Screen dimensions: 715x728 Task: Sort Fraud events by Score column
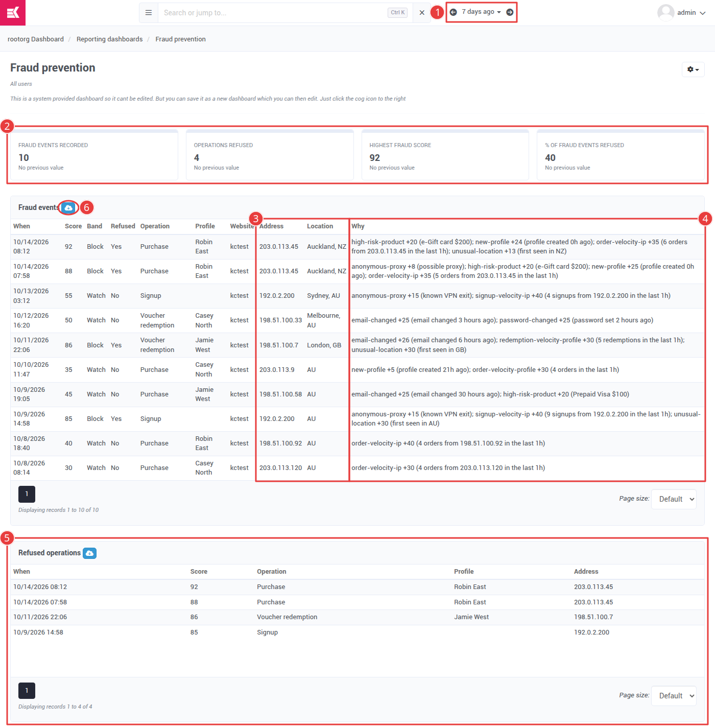(x=73, y=226)
